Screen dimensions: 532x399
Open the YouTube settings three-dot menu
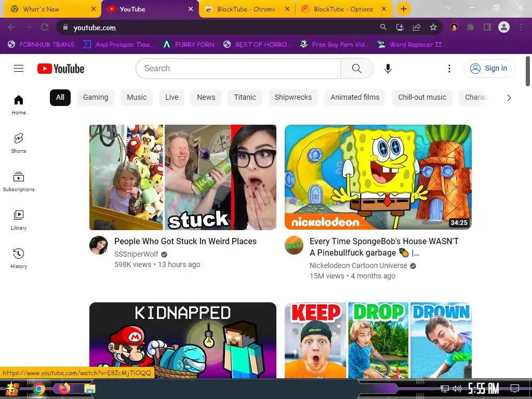click(449, 69)
